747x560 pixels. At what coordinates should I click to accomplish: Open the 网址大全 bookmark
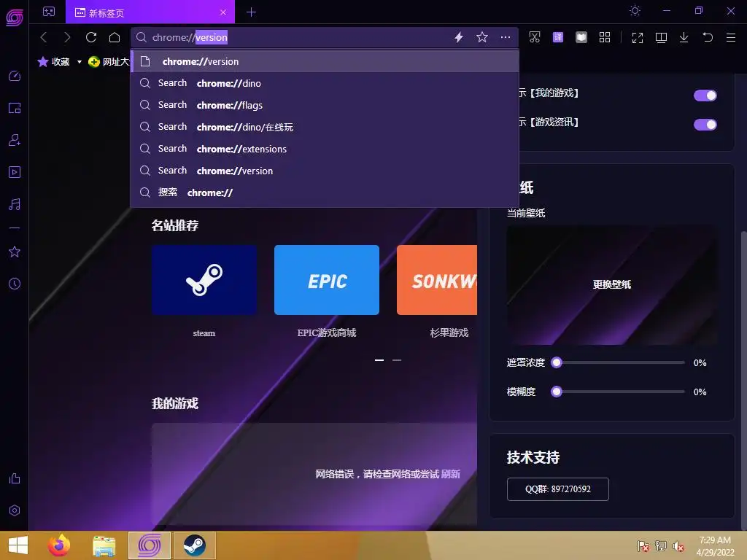tap(109, 62)
